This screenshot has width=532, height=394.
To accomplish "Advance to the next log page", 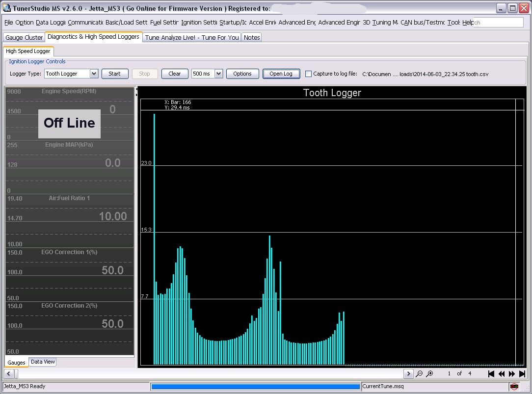I will click(x=512, y=374).
